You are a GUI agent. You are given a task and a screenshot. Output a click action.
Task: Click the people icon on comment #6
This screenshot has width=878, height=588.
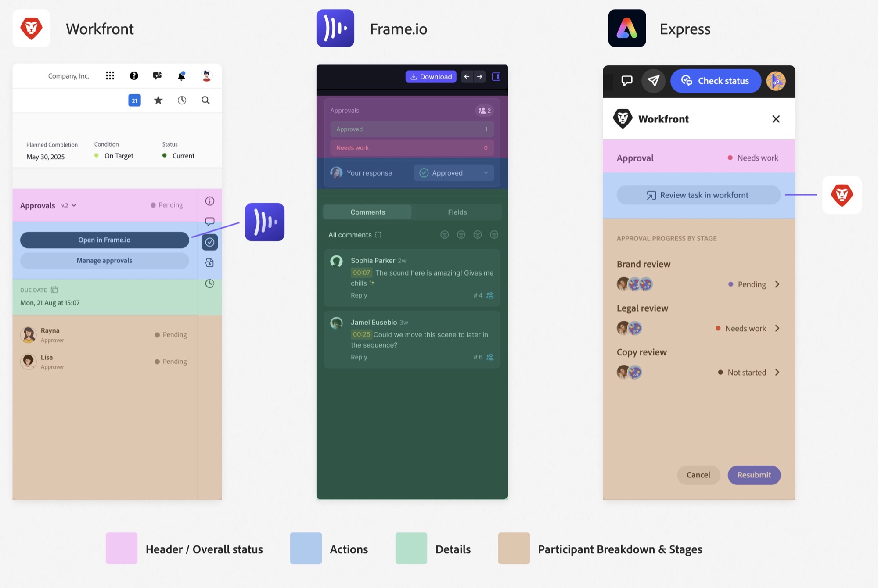(x=490, y=357)
